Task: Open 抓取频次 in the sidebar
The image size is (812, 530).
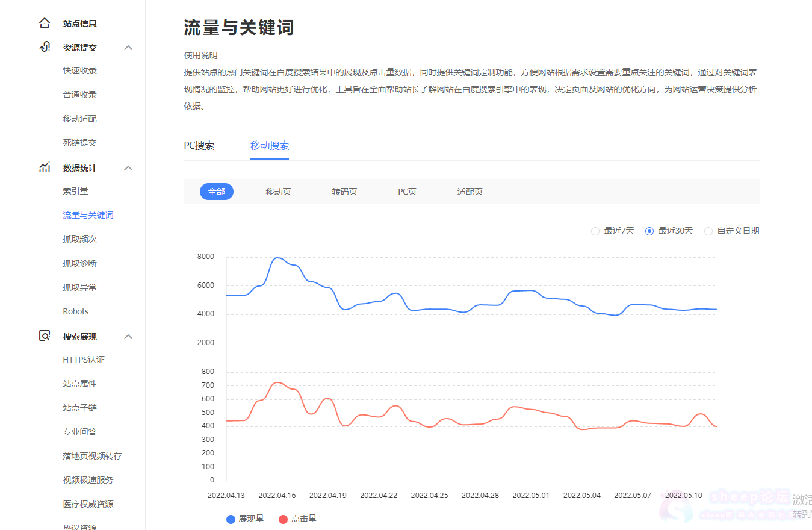Action: tap(80, 239)
